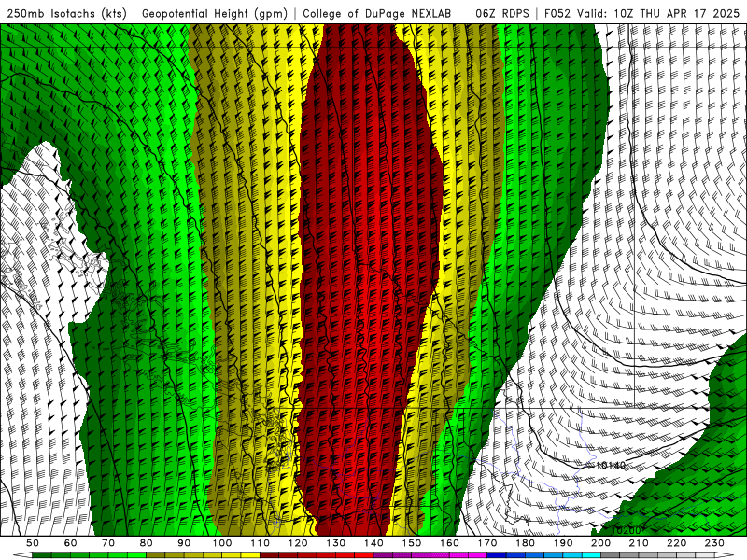Click the 10140 height contour label
The height and width of the screenshot is (560, 747).
pyautogui.click(x=611, y=465)
